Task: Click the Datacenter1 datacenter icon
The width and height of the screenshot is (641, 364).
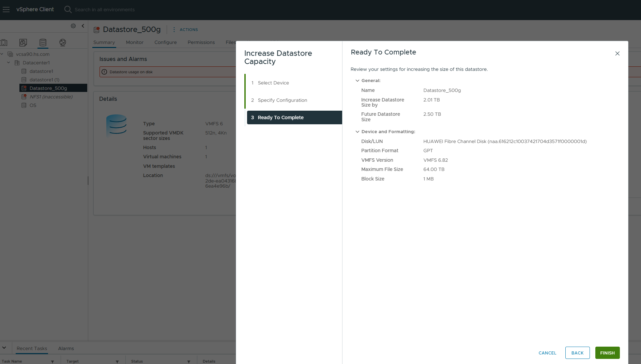Action: tap(17, 63)
